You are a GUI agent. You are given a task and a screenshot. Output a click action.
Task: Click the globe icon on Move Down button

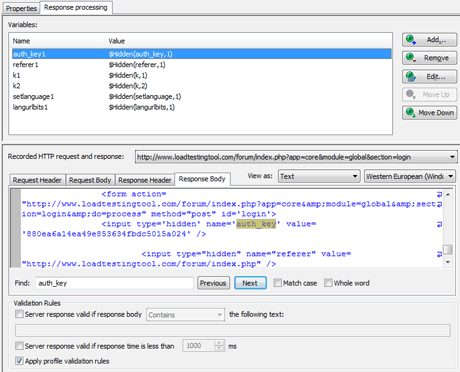[x=411, y=113]
